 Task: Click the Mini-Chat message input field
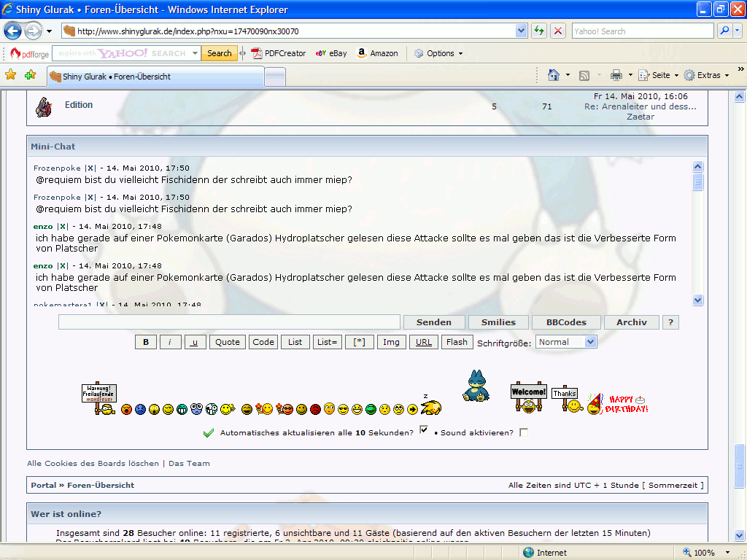click(x=229, y=322)
